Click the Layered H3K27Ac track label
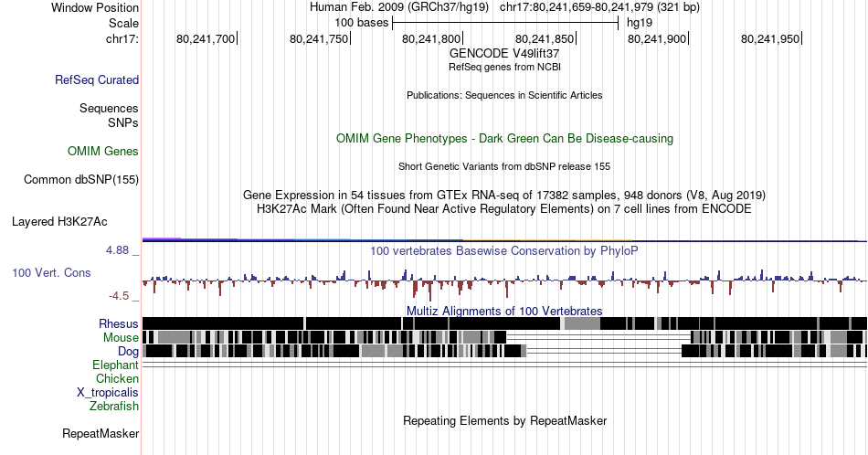Viewport: 868px width, 455px height. (59, 221)
